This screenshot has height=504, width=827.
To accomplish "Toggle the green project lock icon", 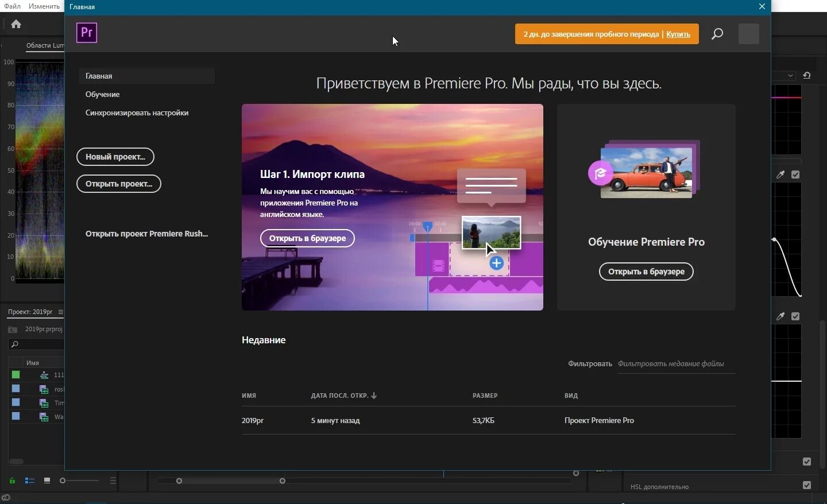I will pos(12,480).
